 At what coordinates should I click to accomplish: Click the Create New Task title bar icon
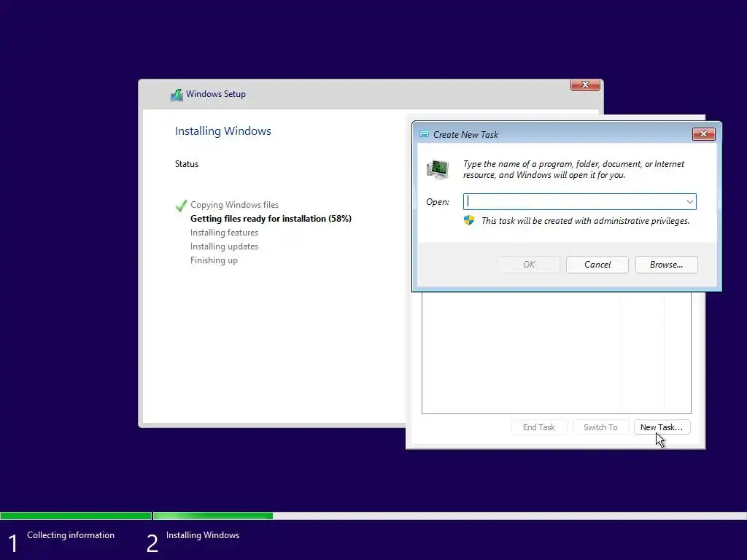pyautogui.click(x=424, y=134)
